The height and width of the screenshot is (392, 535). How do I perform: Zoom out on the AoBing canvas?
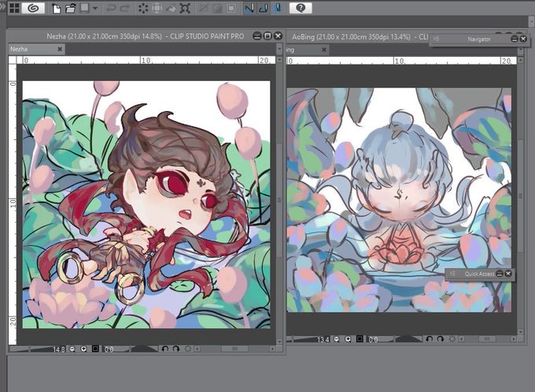pyautogui.click(x=337, y=339)
